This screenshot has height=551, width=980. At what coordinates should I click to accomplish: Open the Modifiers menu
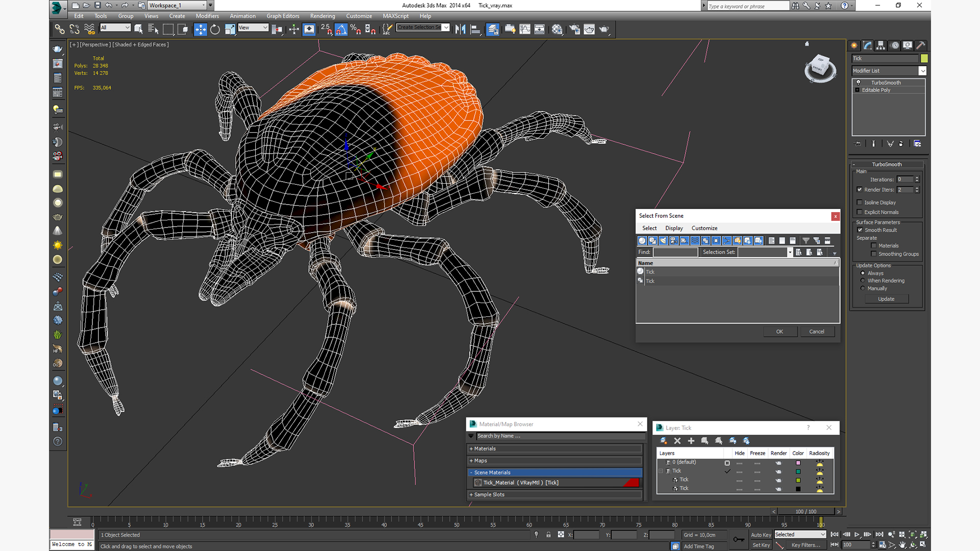[207, 16]
